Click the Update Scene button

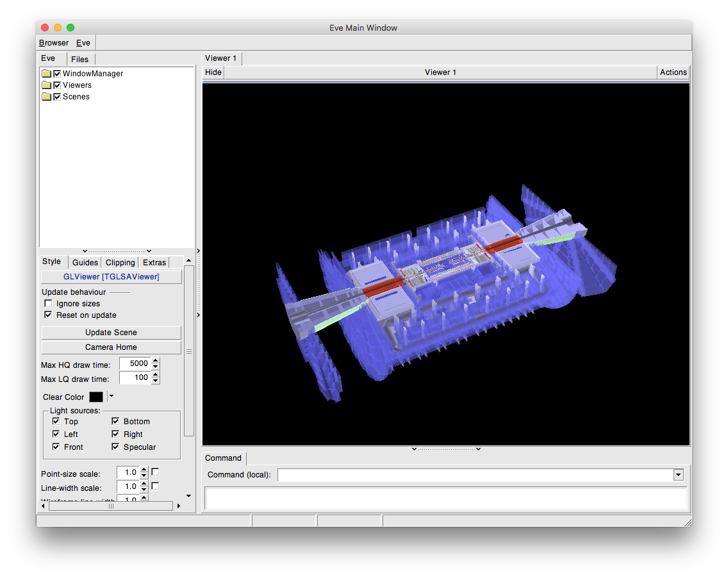111,333
